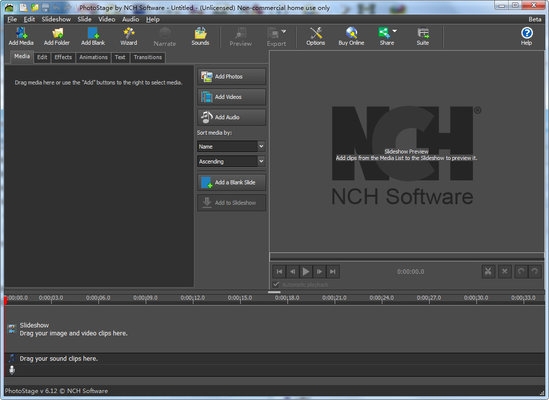The height and width of the screenshot is (400, 549).
Task: Click the red timeline playhead marker
Action: 6,300
